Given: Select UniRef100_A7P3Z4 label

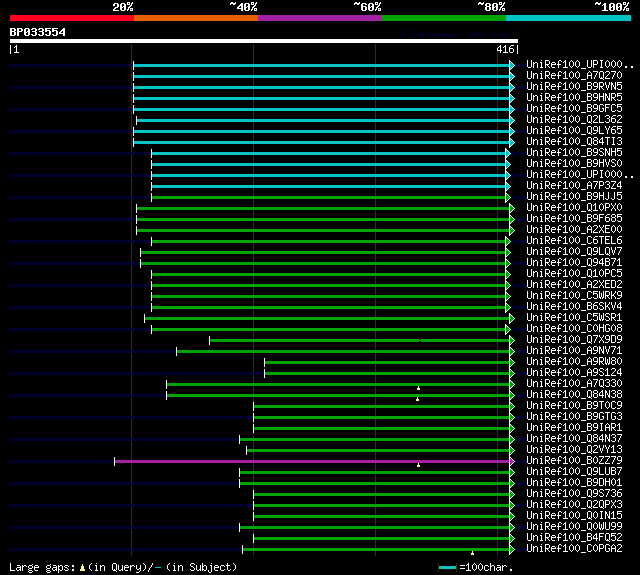Looking at the screenshot, I should (x=574, y=186).
